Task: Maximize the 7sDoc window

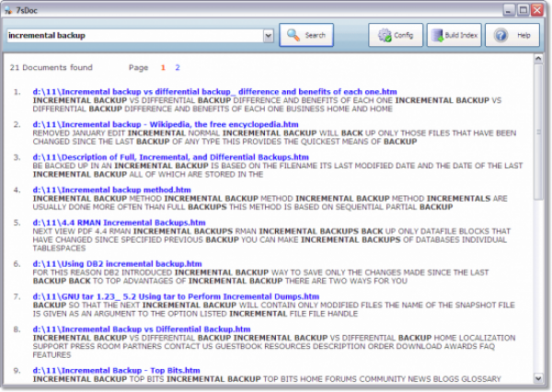Action: click(x=523, y=10)
